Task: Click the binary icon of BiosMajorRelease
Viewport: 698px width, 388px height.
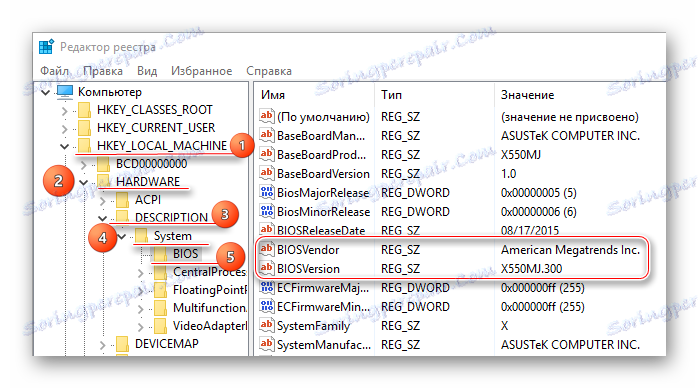Action: (x=267, y=193)
